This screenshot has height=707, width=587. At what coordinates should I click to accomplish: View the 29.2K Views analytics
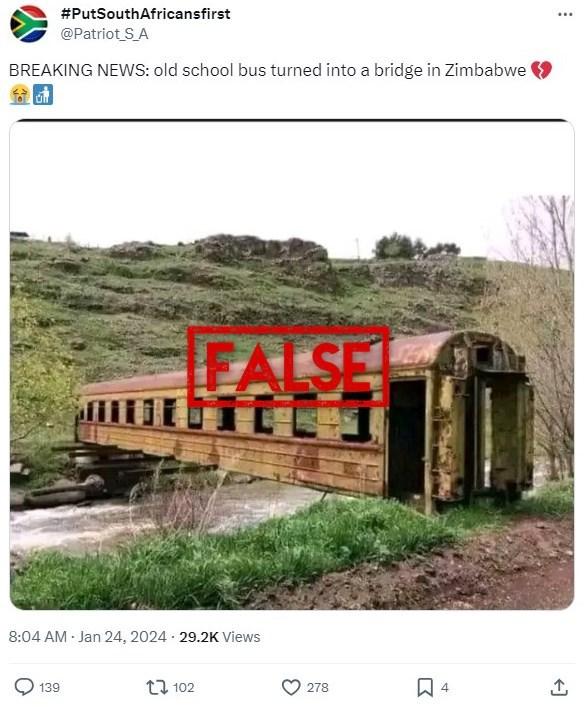(220, 637)
